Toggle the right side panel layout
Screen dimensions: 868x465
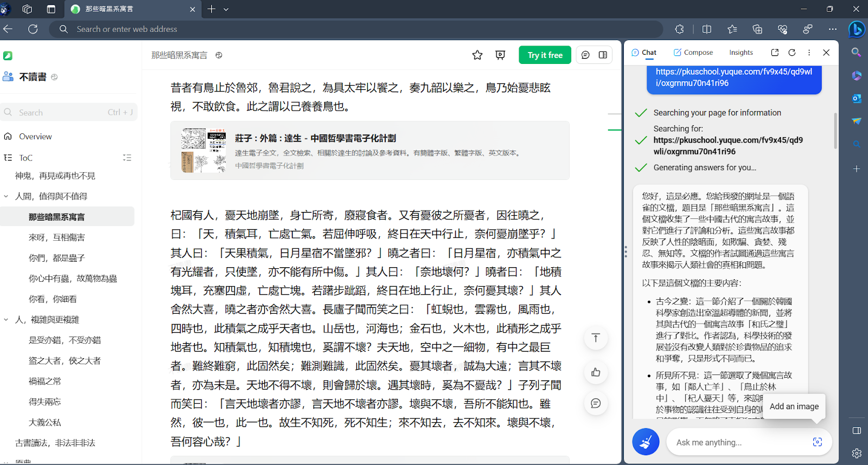click(x=603, y=55)
